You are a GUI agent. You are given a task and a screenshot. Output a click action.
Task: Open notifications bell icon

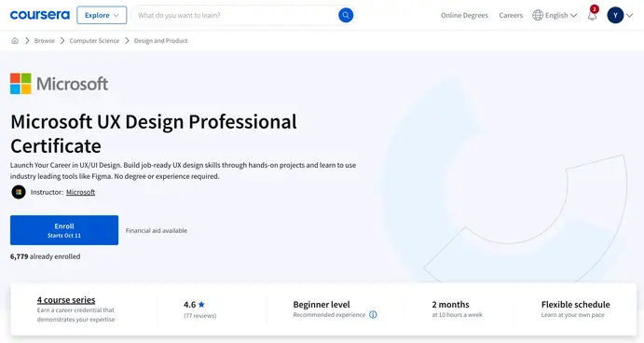[x=592, y=16]
